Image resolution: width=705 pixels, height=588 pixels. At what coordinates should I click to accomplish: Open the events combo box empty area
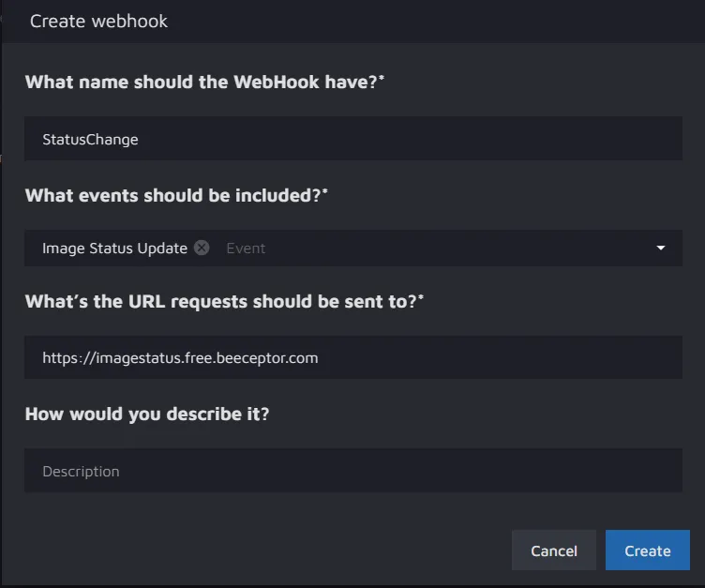tap(450, 249)
